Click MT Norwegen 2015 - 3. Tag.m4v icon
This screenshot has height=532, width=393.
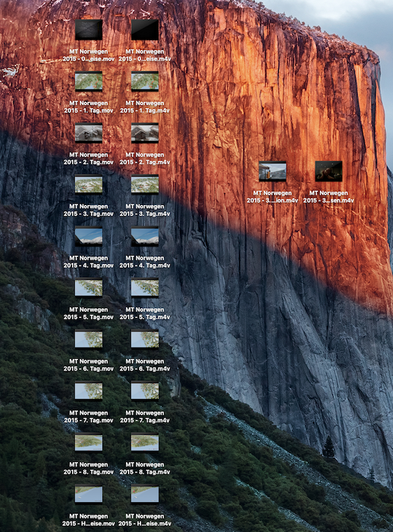tap(145, 184)
